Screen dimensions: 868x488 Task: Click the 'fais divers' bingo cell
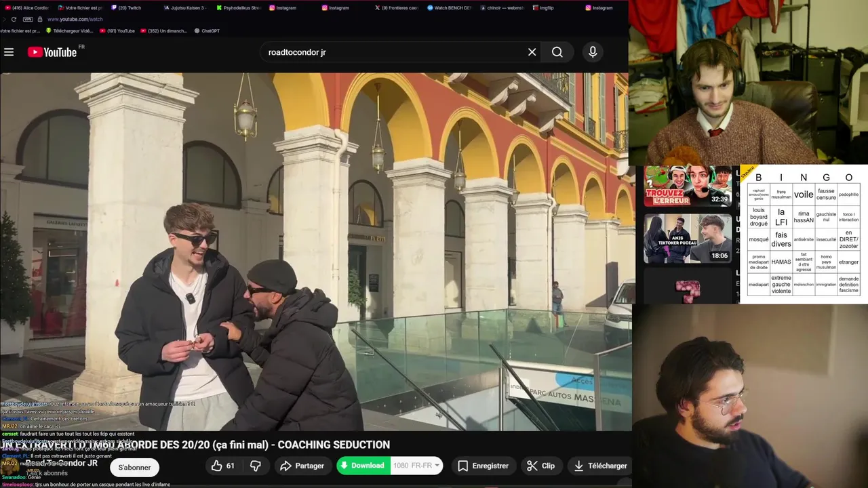[x=781, y=239]
